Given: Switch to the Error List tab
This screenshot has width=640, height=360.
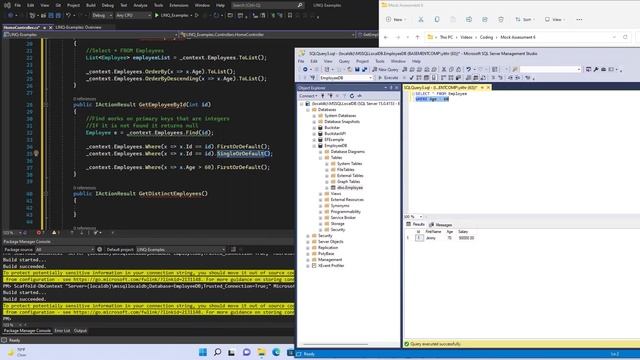Looking at the screenshot, I should coord(62,331).
